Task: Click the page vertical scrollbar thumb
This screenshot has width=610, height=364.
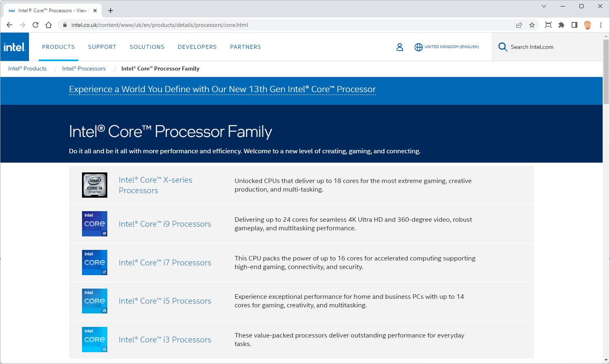Action: [x=606, y=71]
